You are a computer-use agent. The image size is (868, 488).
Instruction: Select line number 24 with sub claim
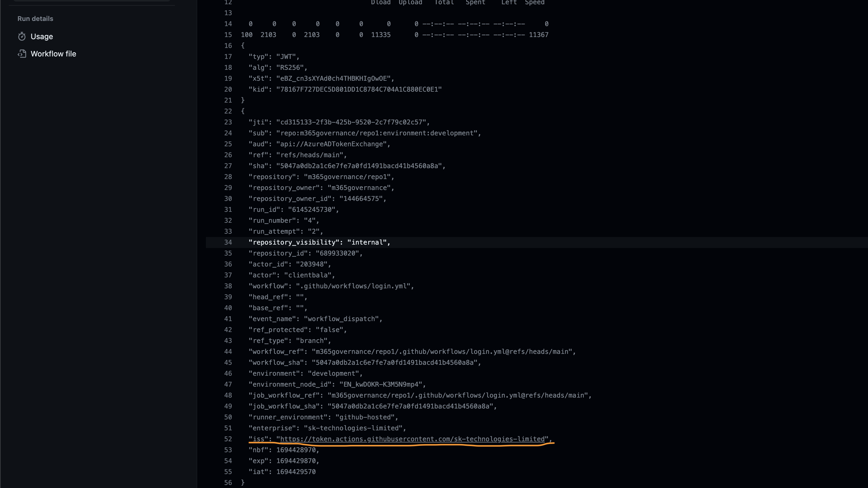pos(228,133)
